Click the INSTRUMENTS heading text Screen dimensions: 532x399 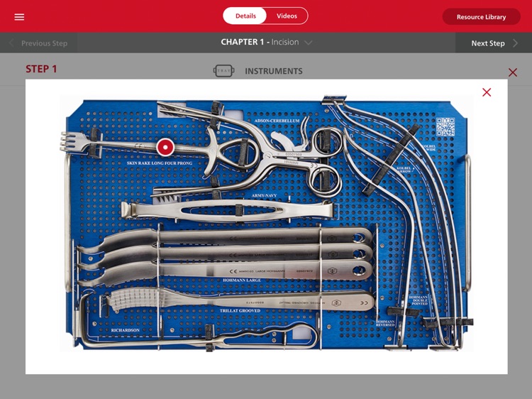click(x=274, y=71)
